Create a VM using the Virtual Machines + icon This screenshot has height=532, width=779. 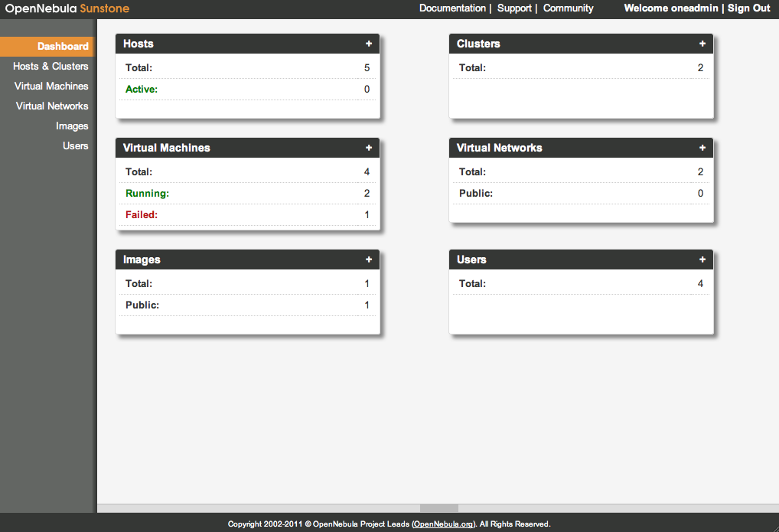pos(369,148)
